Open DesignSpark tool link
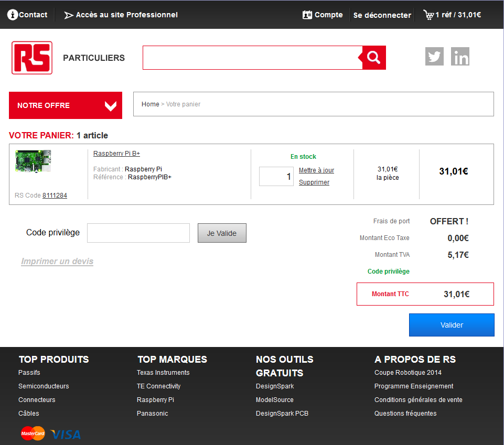Screen dimensions: 504x445 tap(275, 386)
